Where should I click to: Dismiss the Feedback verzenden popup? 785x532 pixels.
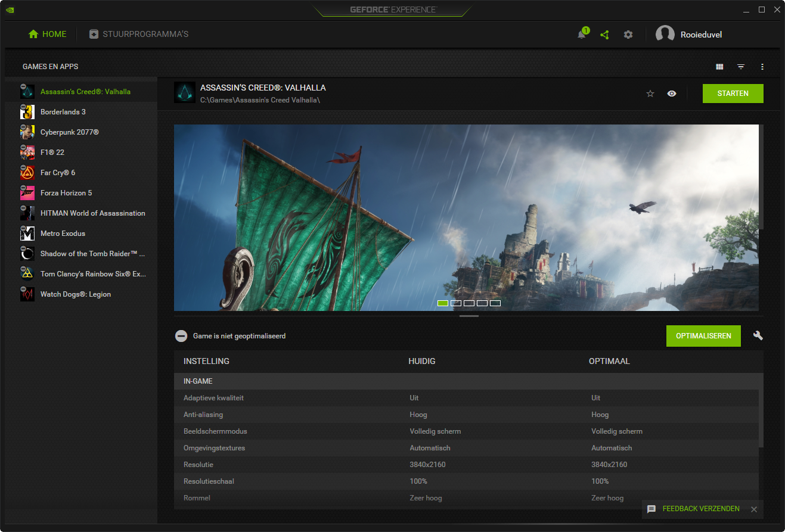point(754,509)
